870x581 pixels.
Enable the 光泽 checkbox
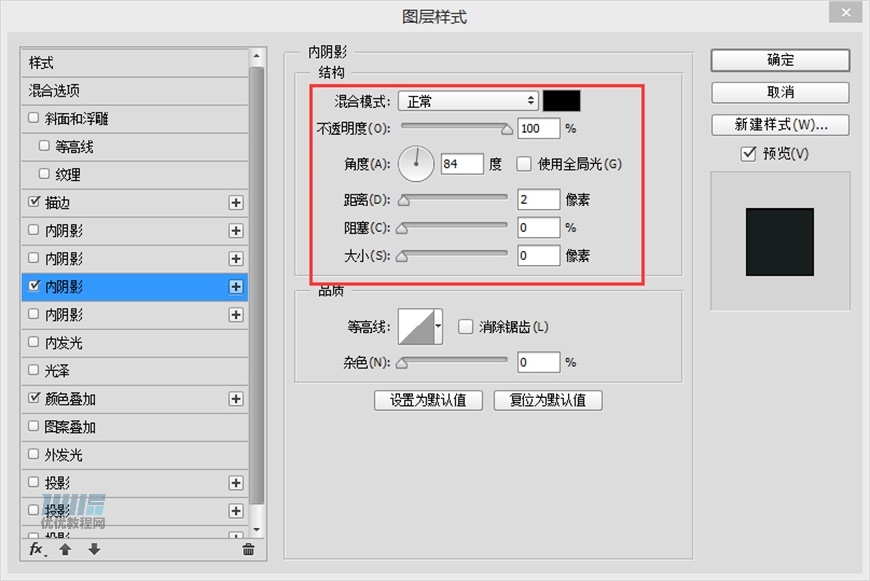[x=33, y=370]
